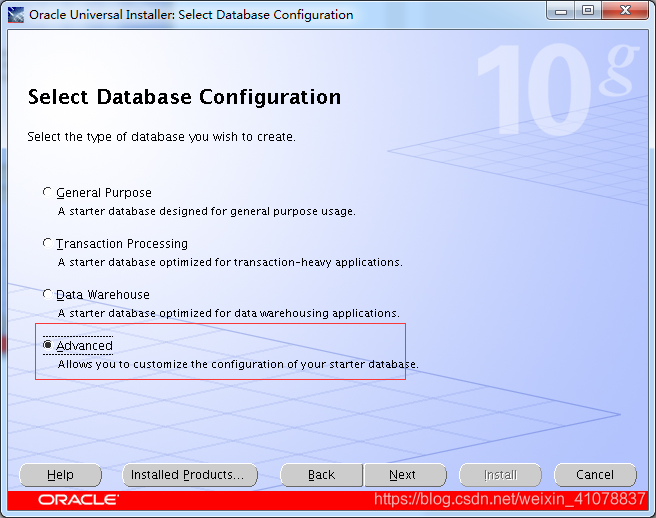Click text 'Allows you to customize the configuration'

[171, 364]
